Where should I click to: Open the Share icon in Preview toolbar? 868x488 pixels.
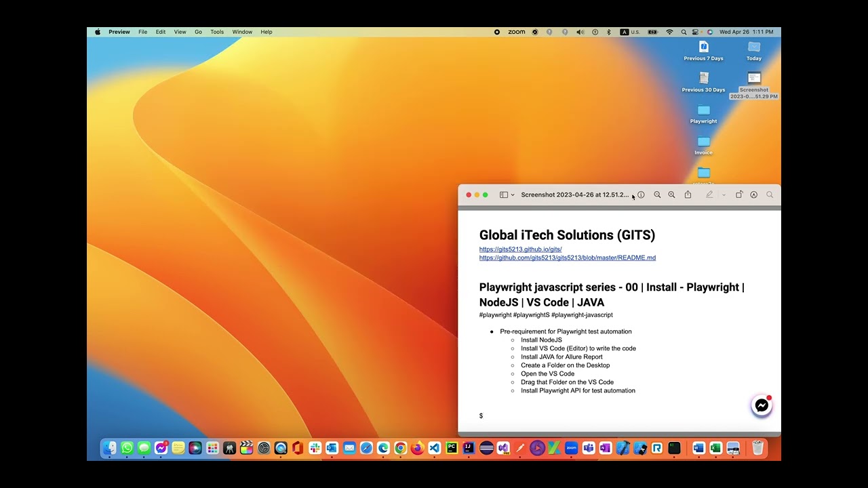tap(688, 195)
